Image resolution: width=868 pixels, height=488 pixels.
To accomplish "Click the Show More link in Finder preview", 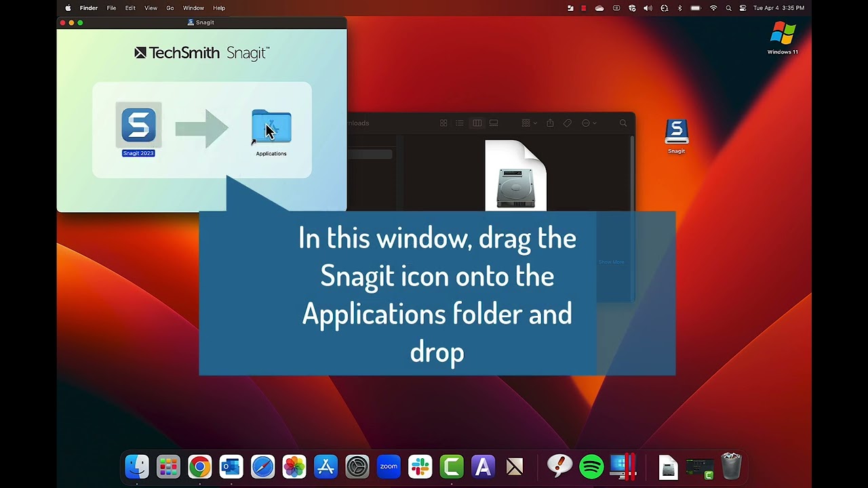I will pos(611,262).
